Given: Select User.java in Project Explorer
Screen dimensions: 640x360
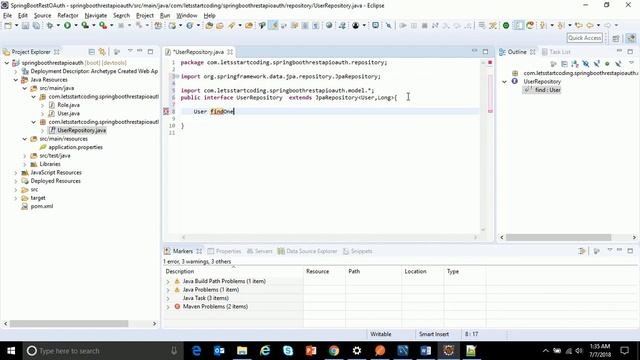Looking at the screenshot, I should [x=64, y=113].
